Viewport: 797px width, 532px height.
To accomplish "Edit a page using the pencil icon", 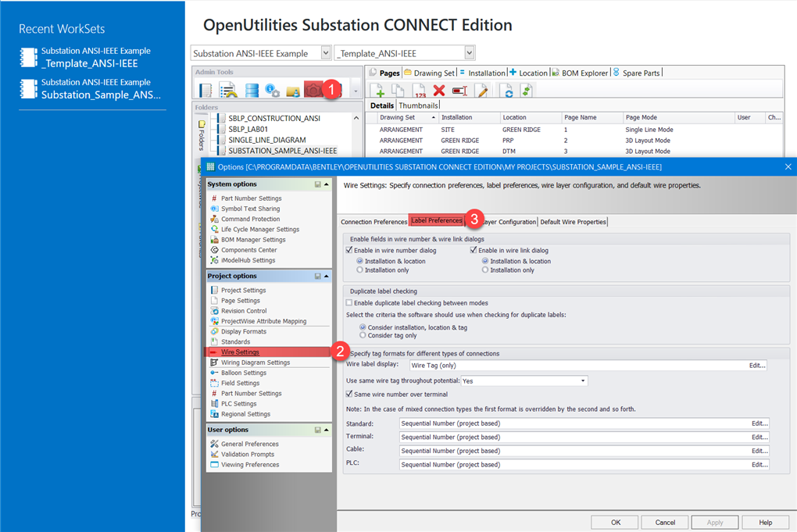I will pos(480,91).
